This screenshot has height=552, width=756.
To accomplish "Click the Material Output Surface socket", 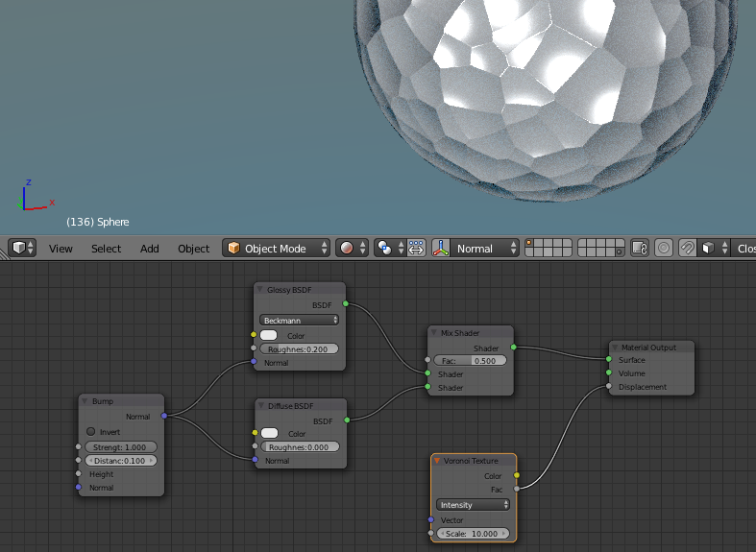I will point(609,359).
